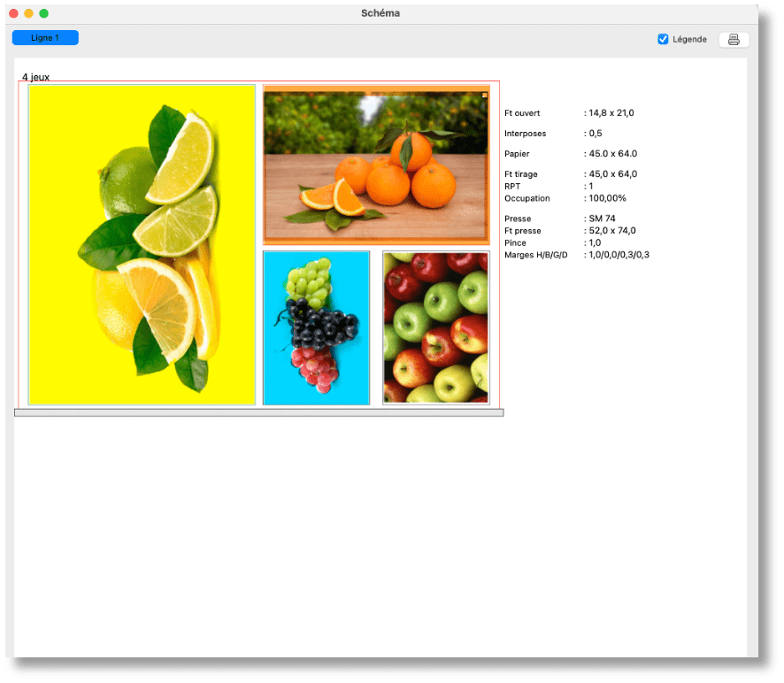Image resolution: width=784 pixels, height=683 pixels.
Task: Click the 'Papier' legend label
Action: [517, 154]
